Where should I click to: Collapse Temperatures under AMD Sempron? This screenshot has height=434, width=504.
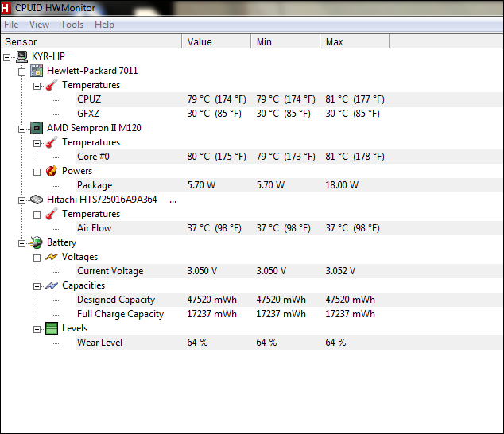coord(37,143)
